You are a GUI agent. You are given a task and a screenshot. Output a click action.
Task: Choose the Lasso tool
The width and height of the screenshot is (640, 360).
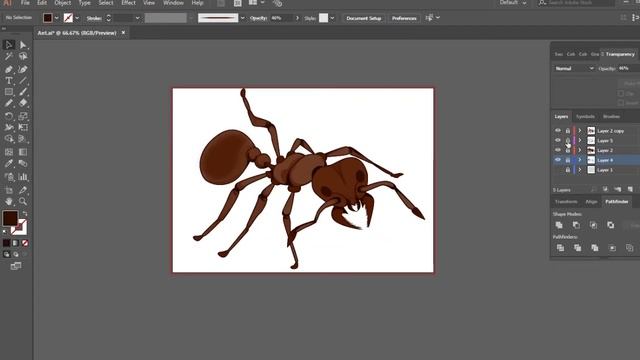click(x=23, y=56)
